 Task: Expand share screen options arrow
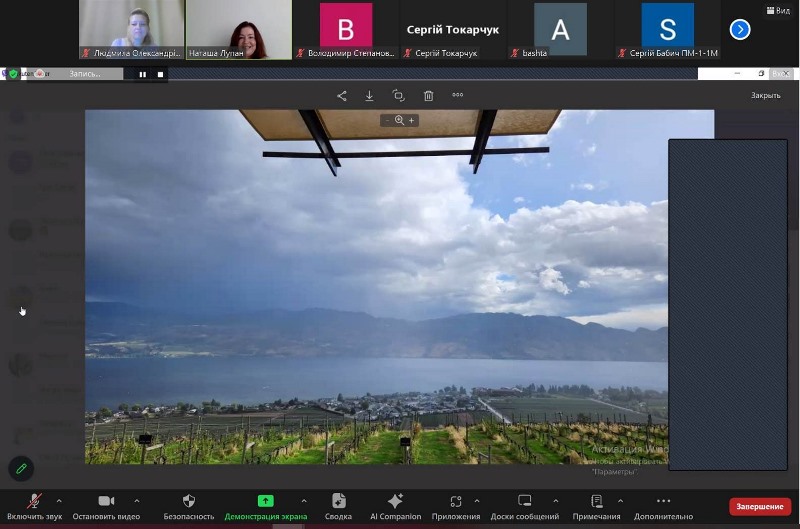[x=304, y=501]
